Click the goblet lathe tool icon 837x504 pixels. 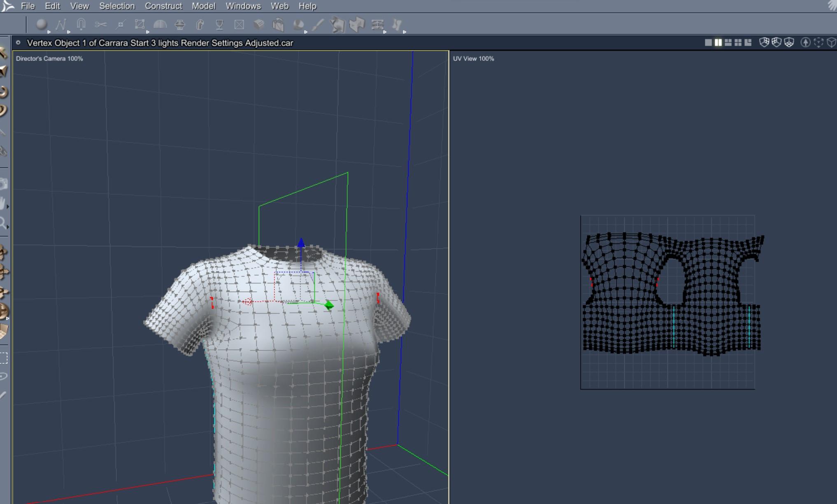(x=219, y=25)
